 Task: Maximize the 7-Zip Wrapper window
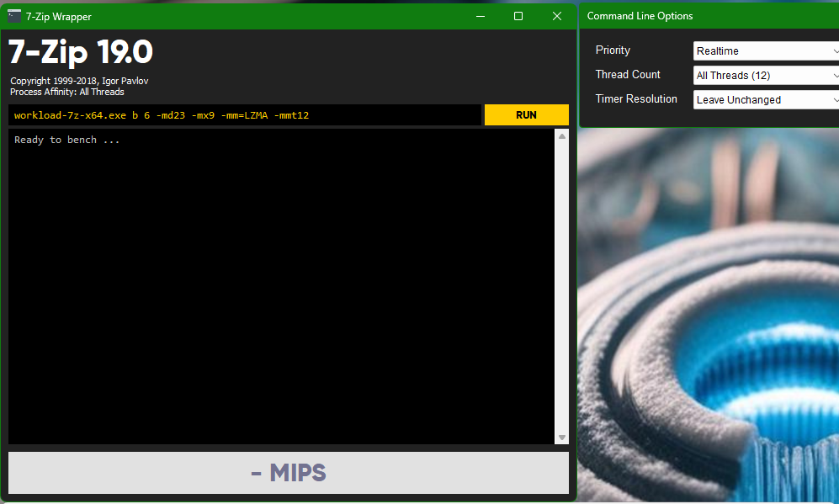tap(518, 16)
